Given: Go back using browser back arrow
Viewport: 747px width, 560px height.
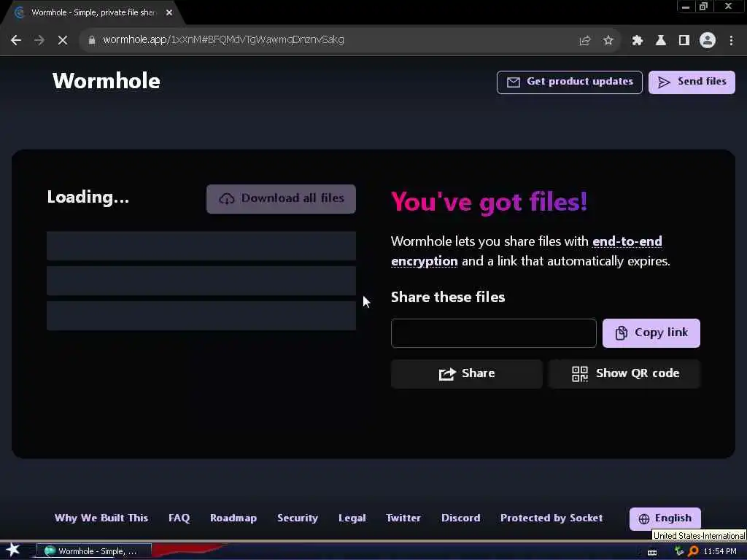Looking at the screenshot, I should coord(16,40).
